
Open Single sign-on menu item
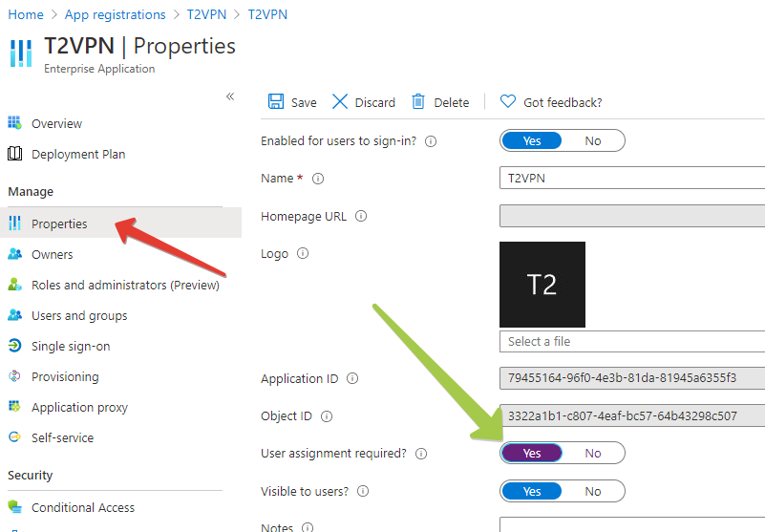(x=71, y=347)
